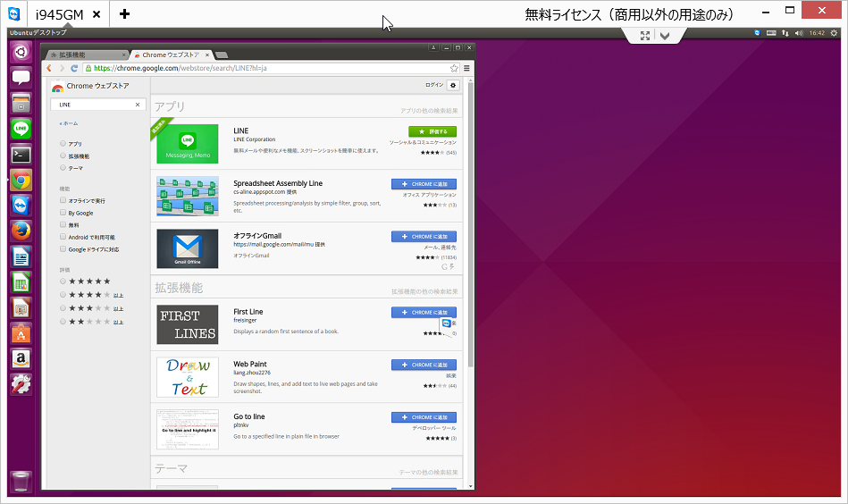Check the 無料 filter
The height and width of the screenshot is (504, 848).
(63, 224)
